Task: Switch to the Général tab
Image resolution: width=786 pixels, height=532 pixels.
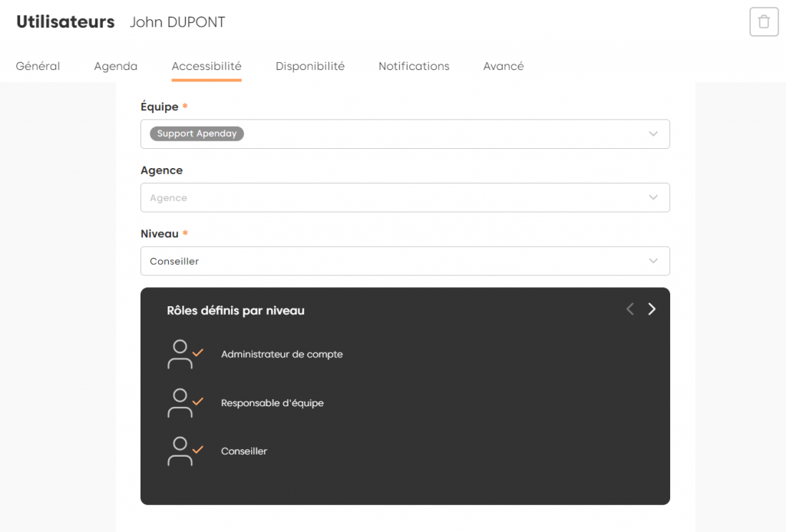Action: point(38,66)
